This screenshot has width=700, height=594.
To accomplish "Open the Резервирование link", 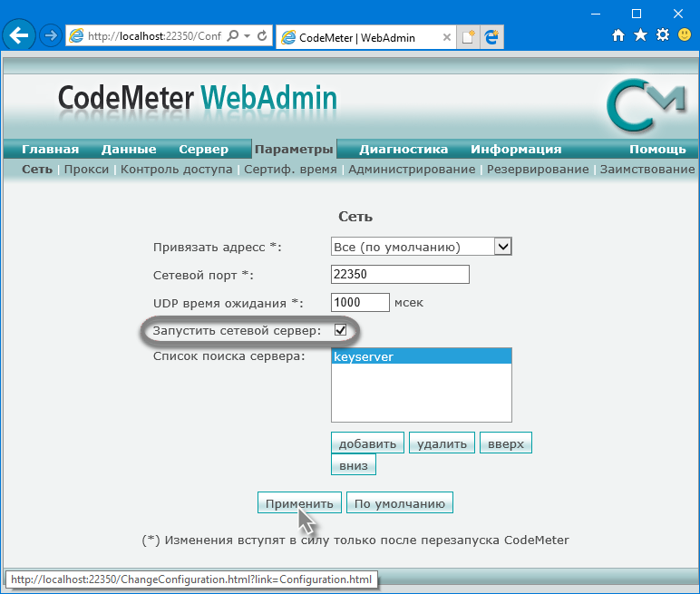I will point(538,170).
